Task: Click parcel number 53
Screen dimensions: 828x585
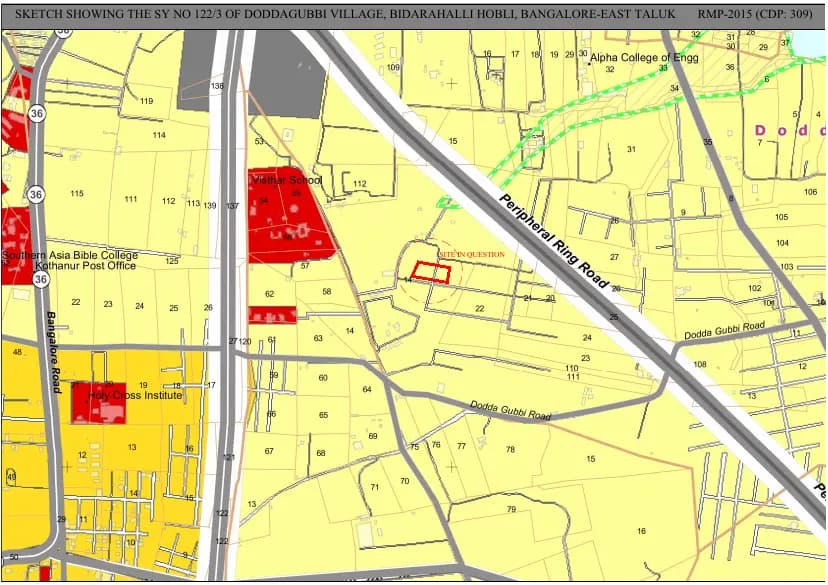Action: [259, 141]
